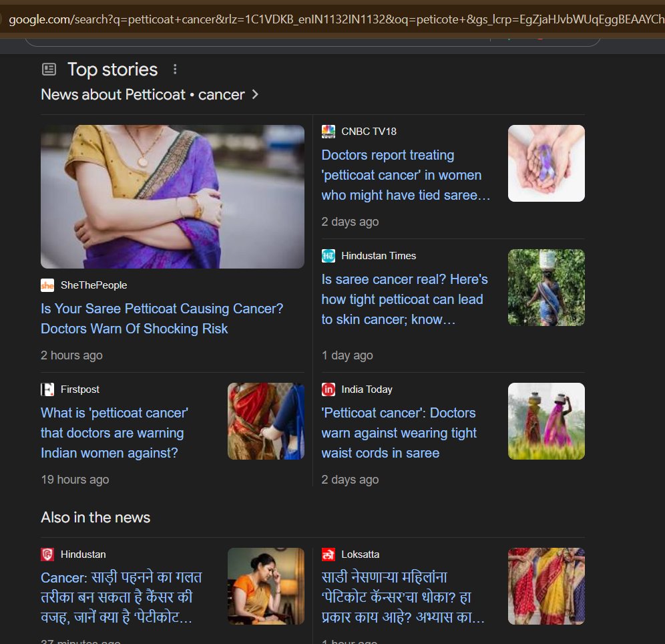Open India Today women in field thumbnail
This screenshot has width=665, height=644.
click(546, 422)
